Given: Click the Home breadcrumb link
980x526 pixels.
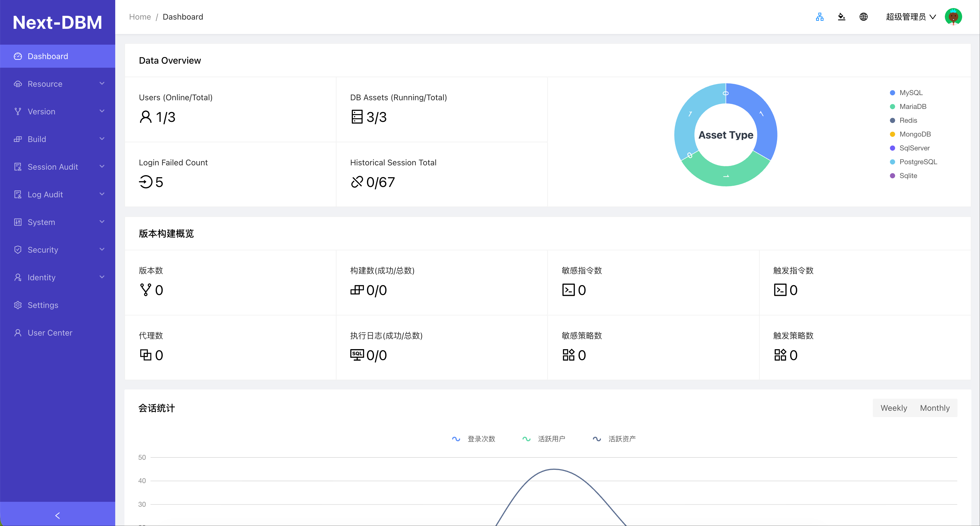Looking at the screenshot, I should coord(140,17).
